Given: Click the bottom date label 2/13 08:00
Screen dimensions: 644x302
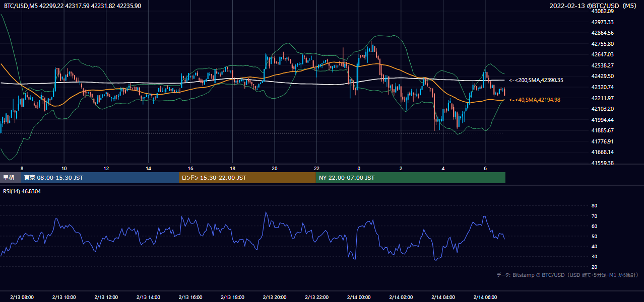Looking at the screenshot, I should (x=22, y=297).
